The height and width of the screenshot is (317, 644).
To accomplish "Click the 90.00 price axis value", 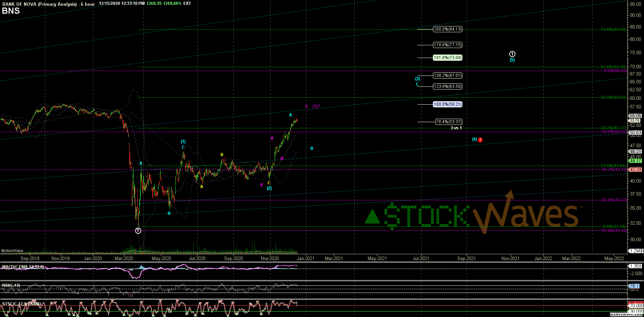I will click(x=636, y=15).
